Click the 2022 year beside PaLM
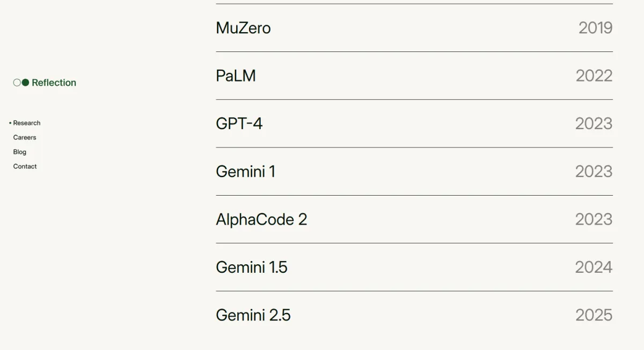The width and height of the screenshot is (644, 350). click(594, 76)
